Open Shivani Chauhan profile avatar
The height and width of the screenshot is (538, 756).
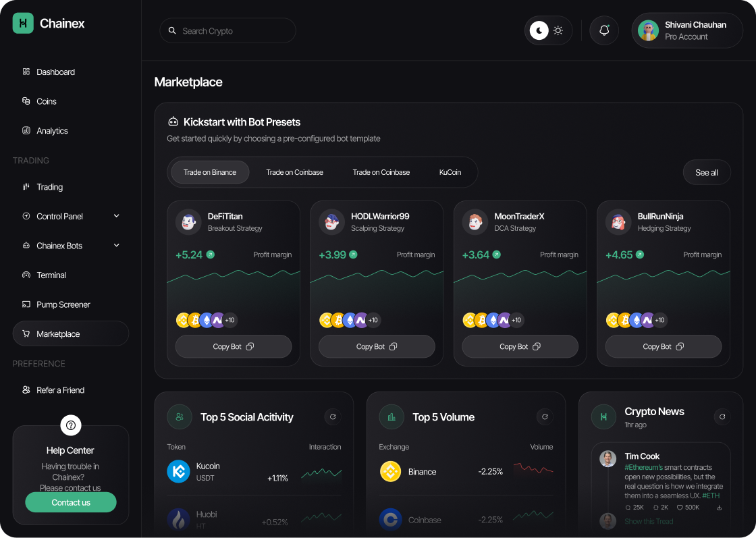coord(649,30)
